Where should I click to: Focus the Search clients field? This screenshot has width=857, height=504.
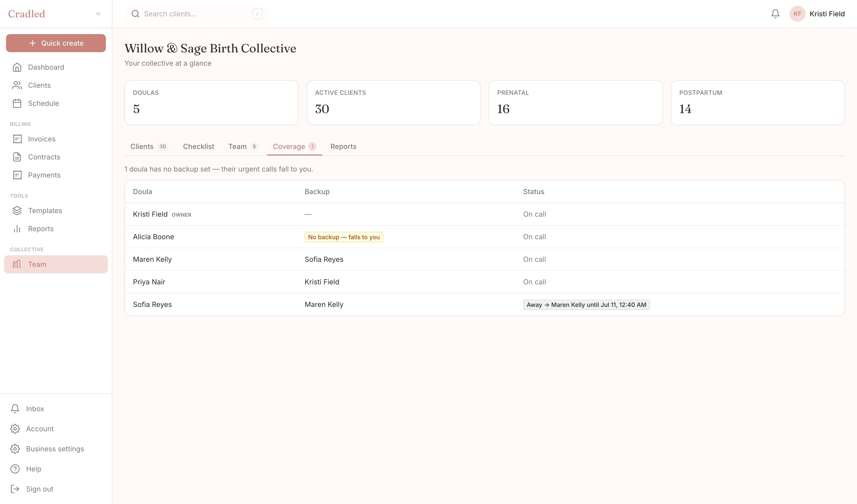196,14
